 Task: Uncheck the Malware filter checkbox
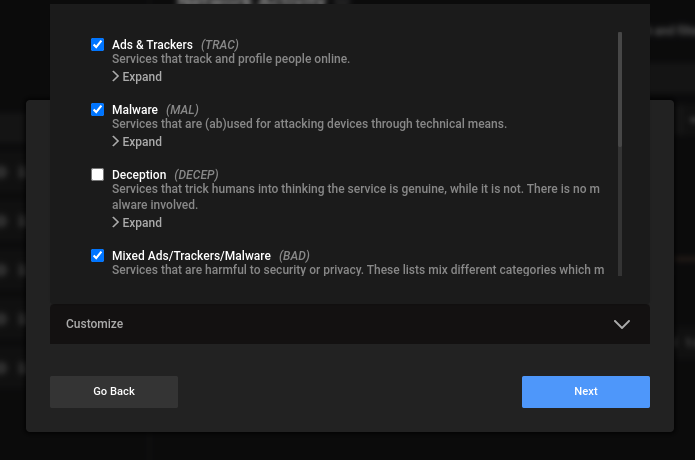(x=98, y=110)
